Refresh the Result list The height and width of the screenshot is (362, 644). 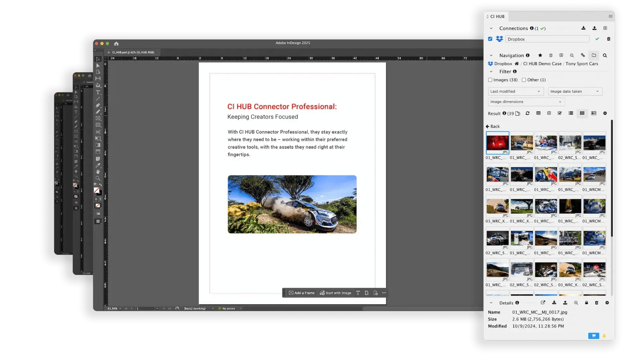point(528,113)
